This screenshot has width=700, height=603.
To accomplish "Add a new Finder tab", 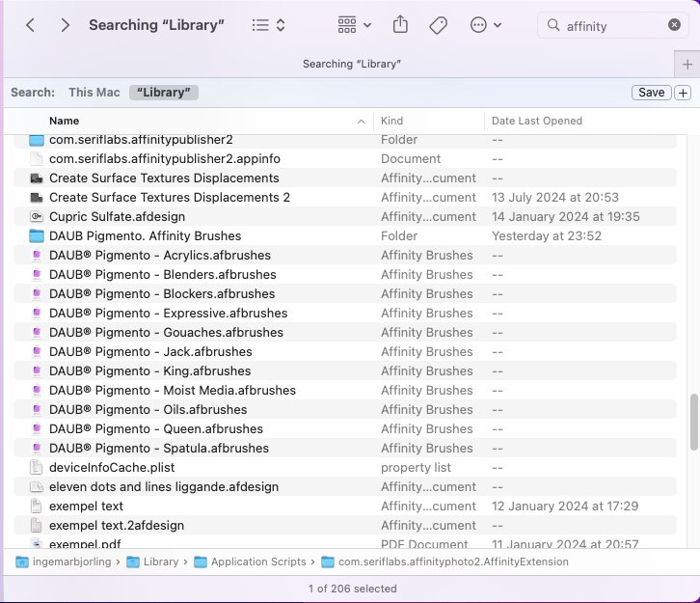I will [x=687, y=65].
